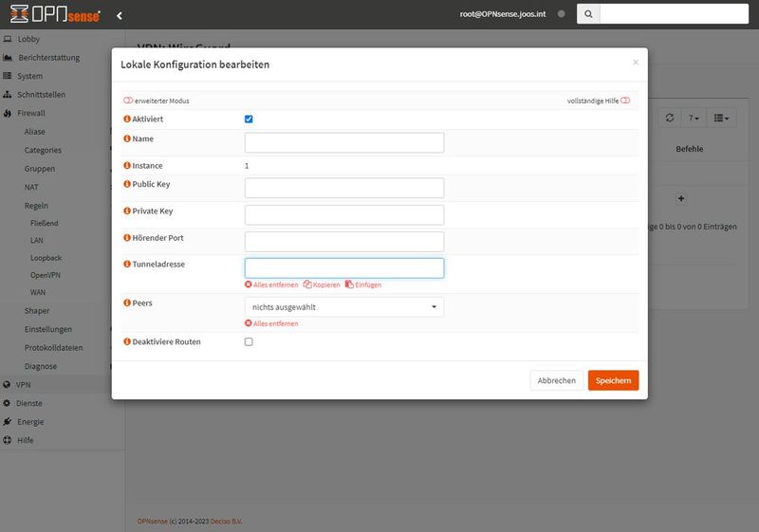The image size is (759, 532).
Task: Open OpenVPN rules
Action: tap(46, 275)
